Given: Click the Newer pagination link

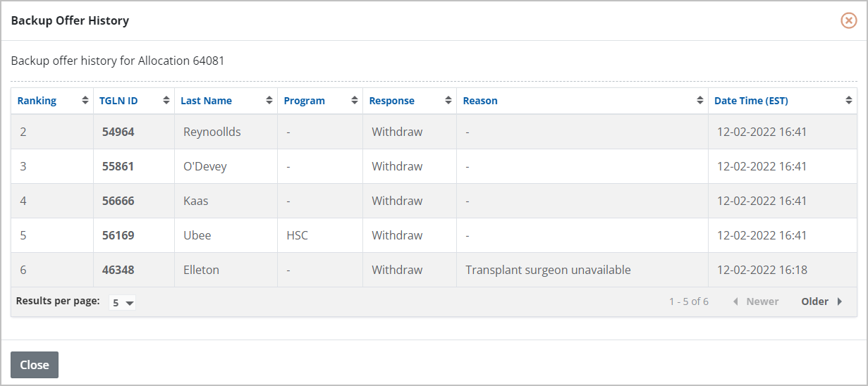Looking at the screenshot, I should pos(756,301).
